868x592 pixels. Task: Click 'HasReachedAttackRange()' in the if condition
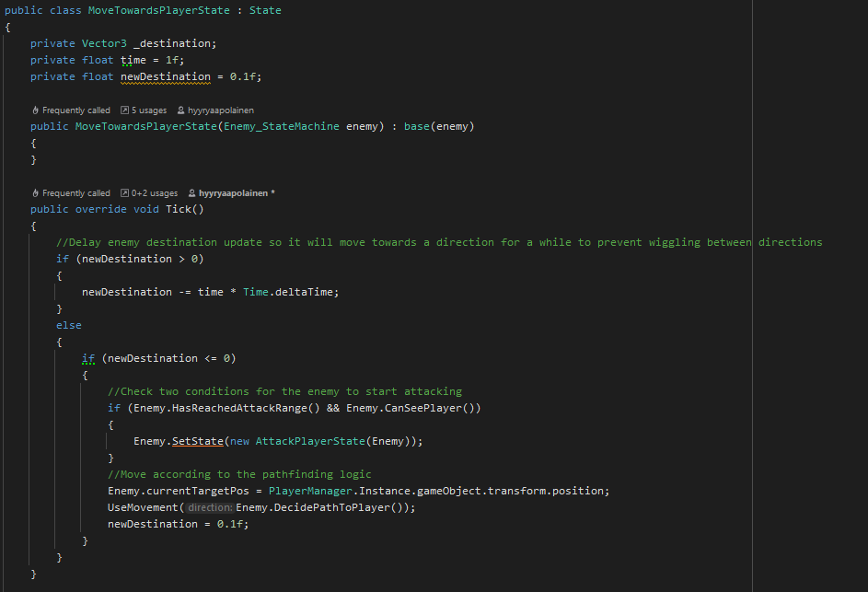pos(246,408)
